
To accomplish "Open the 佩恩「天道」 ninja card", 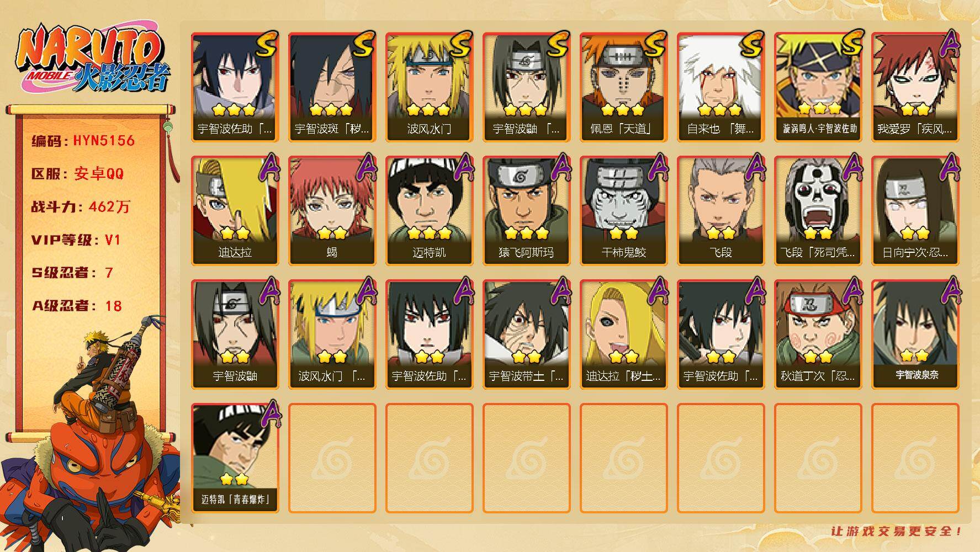I will [x=623, y=87].
